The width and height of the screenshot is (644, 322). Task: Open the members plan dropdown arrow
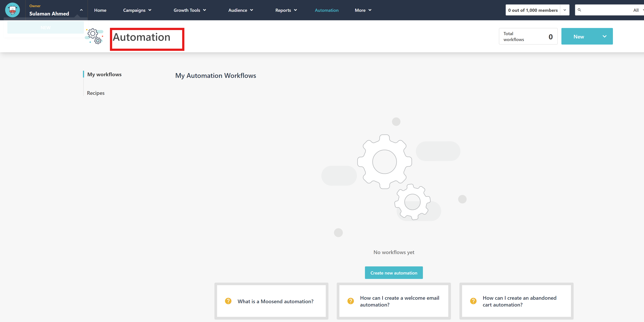(565, 10)
